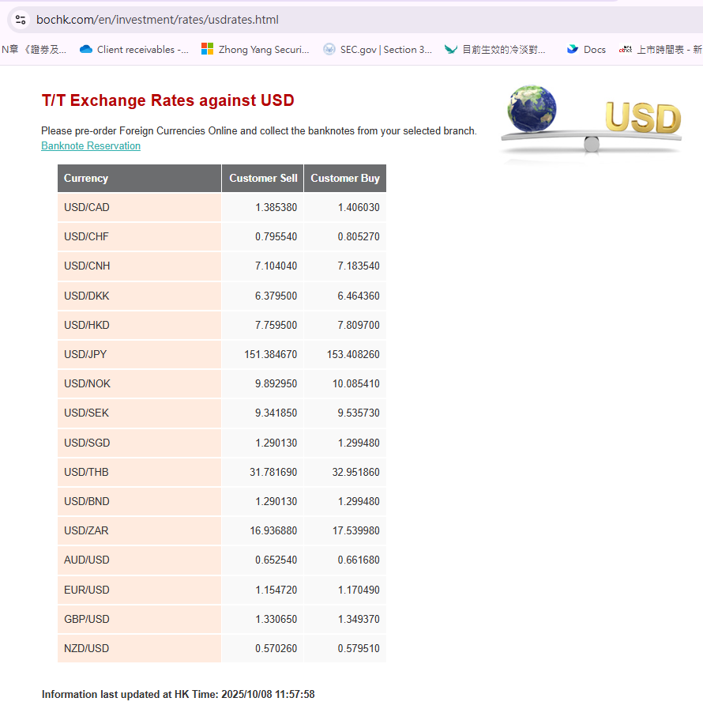Open the Client receivables bookmark cloud icon
Screen dimensions: 703x728
click(86, 49)
